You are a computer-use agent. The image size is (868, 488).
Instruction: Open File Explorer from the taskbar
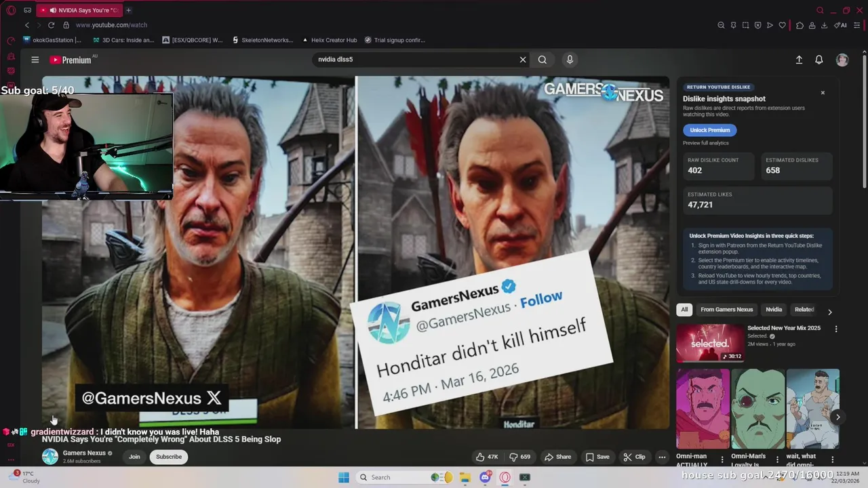(465, 477)
